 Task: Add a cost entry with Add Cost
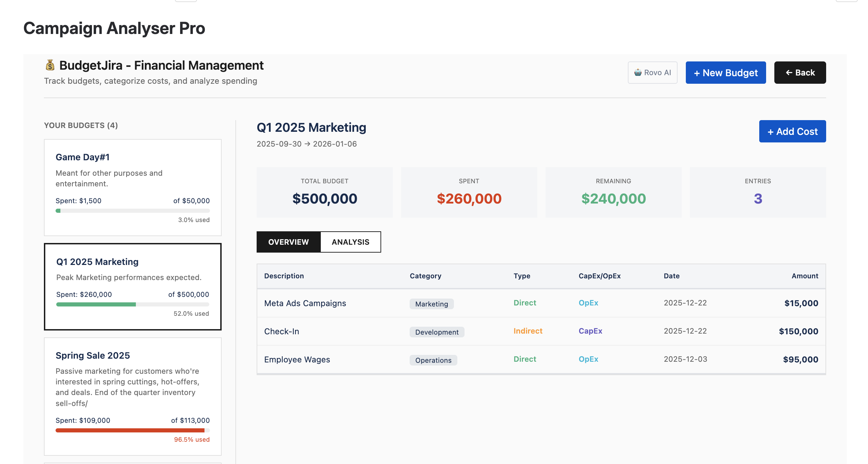(792, 131)
